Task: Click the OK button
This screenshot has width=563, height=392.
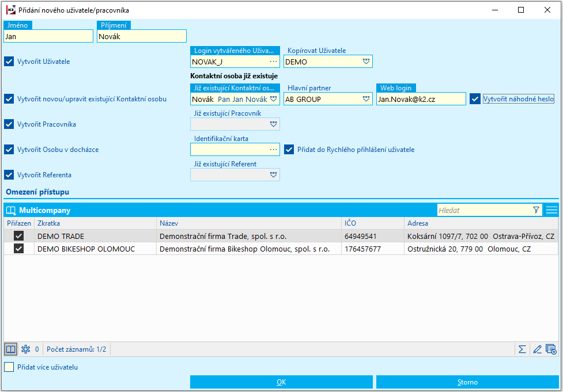Action: coord(281,382)
